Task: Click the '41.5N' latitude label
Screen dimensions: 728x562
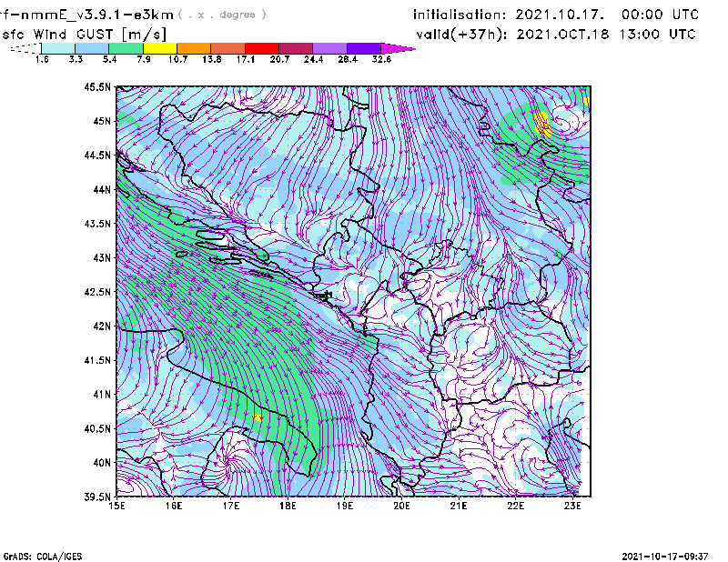Action: click(97, 360)
